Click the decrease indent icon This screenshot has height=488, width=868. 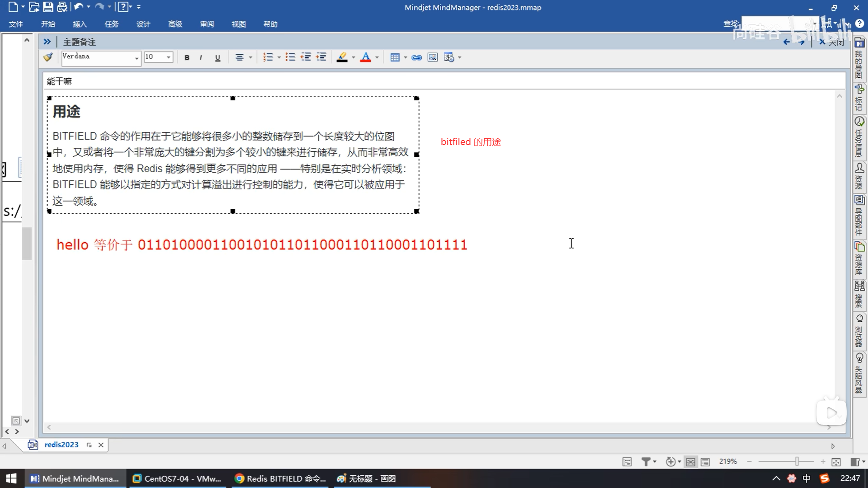[306, 57]
